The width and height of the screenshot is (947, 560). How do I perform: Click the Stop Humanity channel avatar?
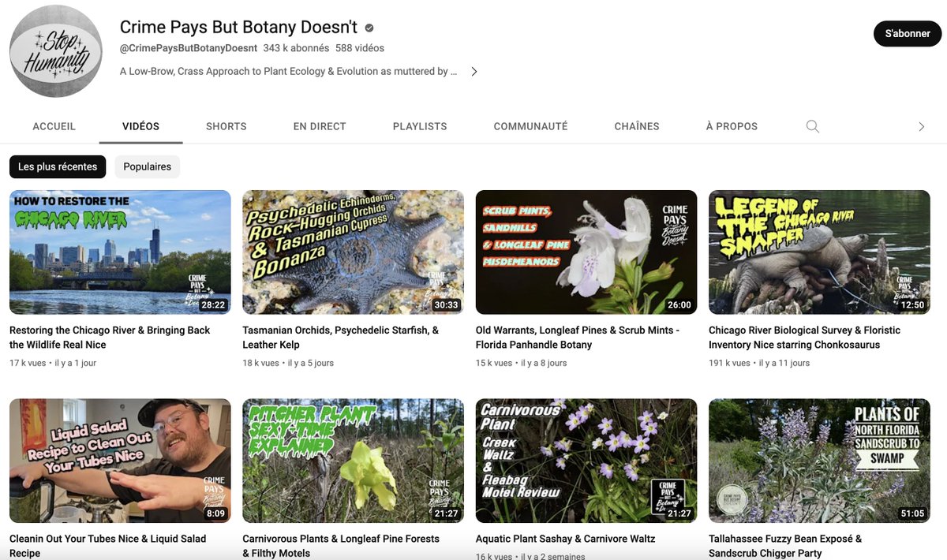pyautogui.click(x=56, y=51)
